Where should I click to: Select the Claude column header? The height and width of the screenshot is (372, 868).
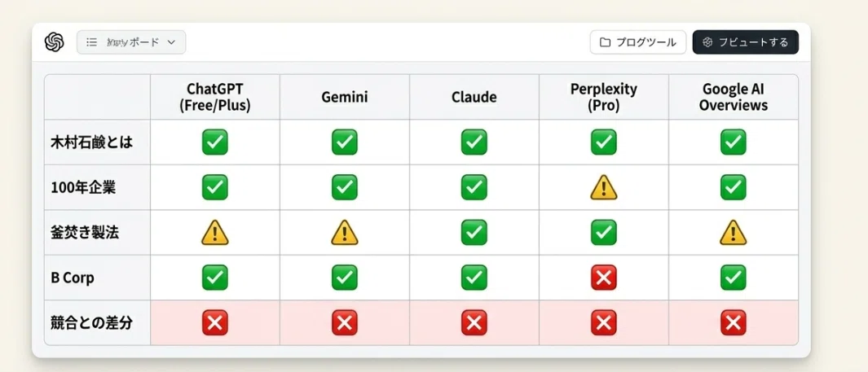474,98
